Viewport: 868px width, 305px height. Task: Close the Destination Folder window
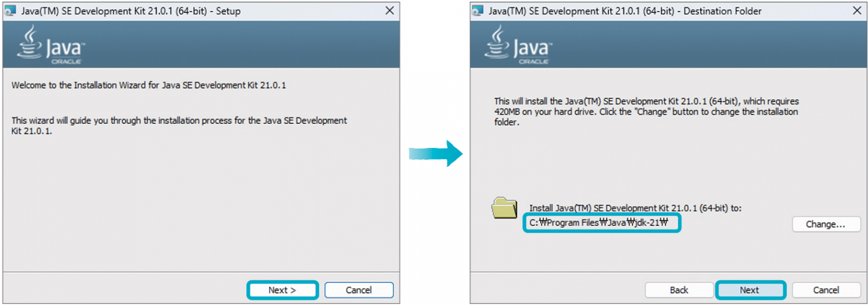[x=857, y=11]
